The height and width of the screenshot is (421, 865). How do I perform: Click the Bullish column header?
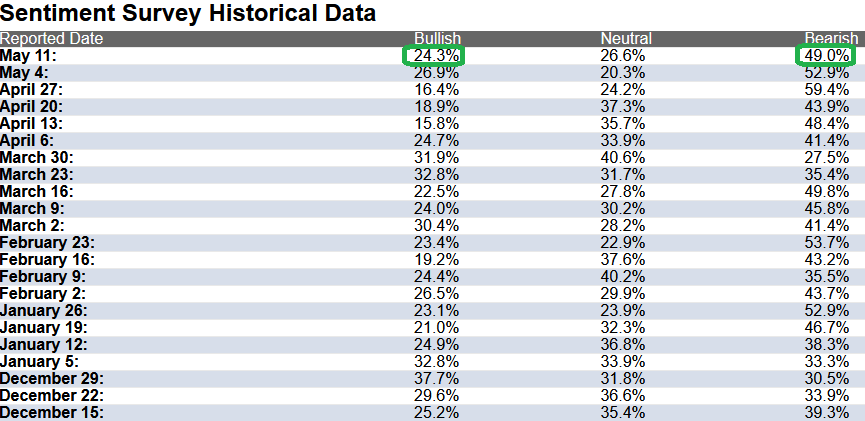point(437,39)
